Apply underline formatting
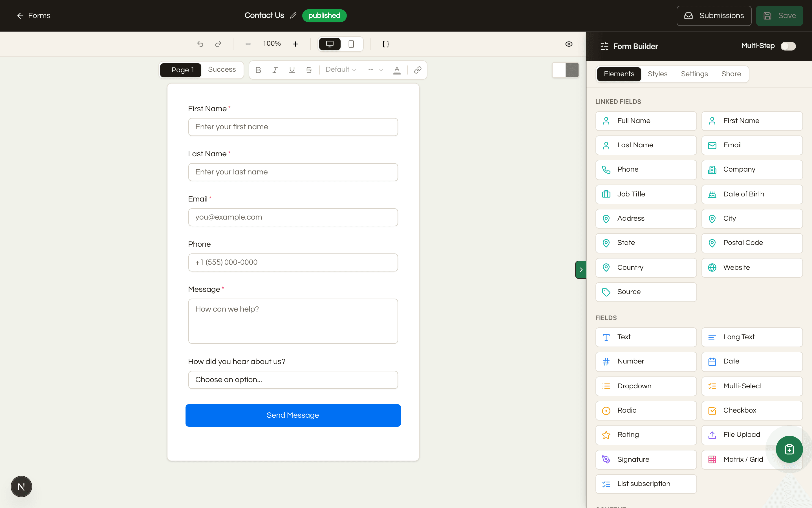The width and height of the screenshot is (812, 508). point(292,70)
